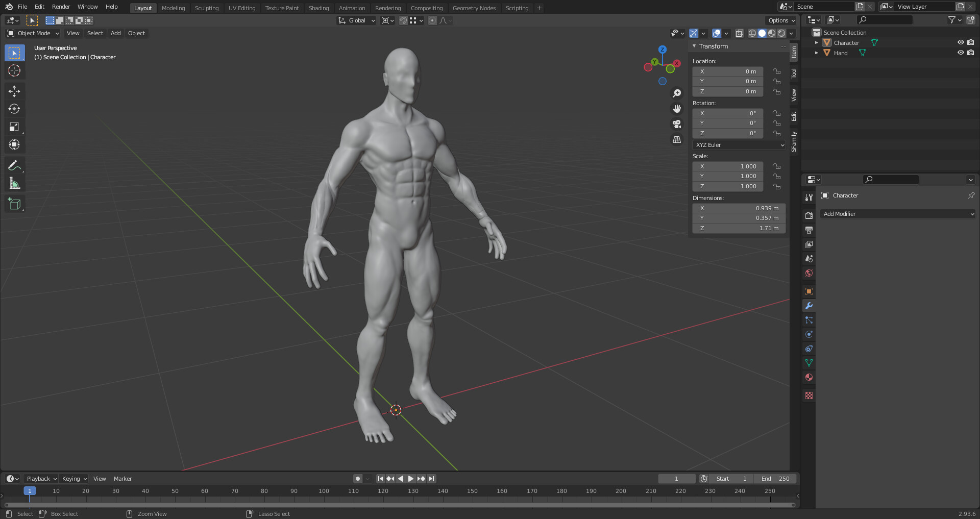980x519 pixels.
Task: Toggle visibility of the Hand object
Action: coord(962,53)
